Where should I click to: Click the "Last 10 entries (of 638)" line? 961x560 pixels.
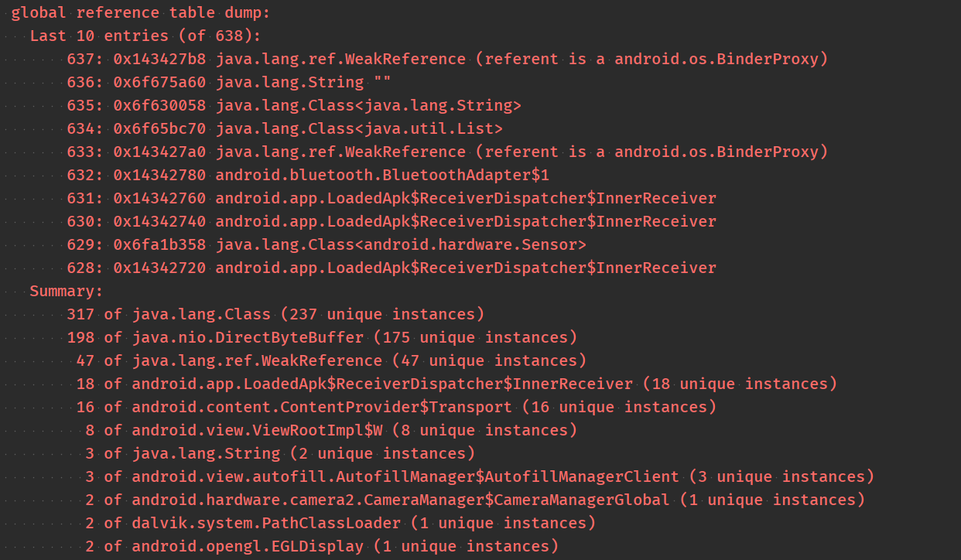coord(145,36)
